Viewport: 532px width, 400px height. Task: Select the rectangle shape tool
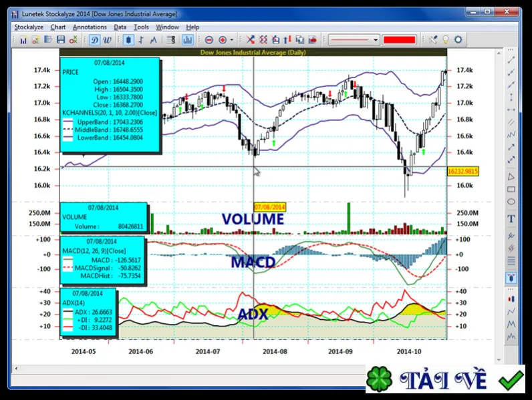(x=511, y=189)
